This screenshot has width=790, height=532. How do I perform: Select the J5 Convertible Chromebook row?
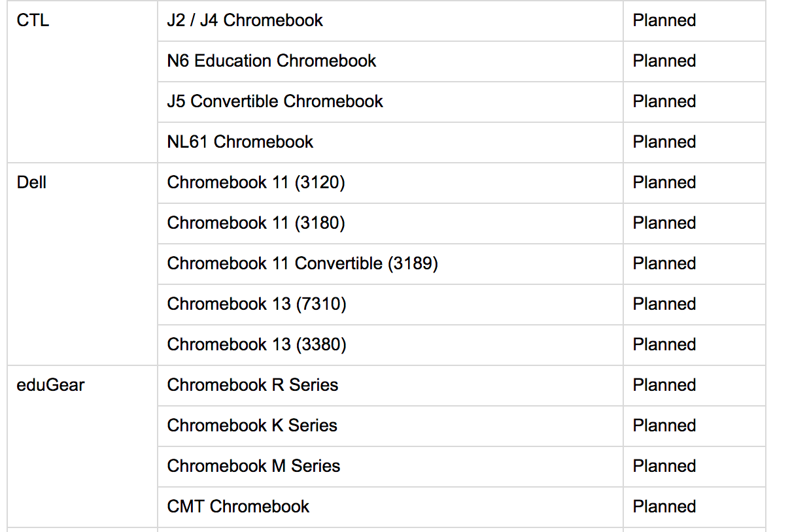[x=275, y=101]
